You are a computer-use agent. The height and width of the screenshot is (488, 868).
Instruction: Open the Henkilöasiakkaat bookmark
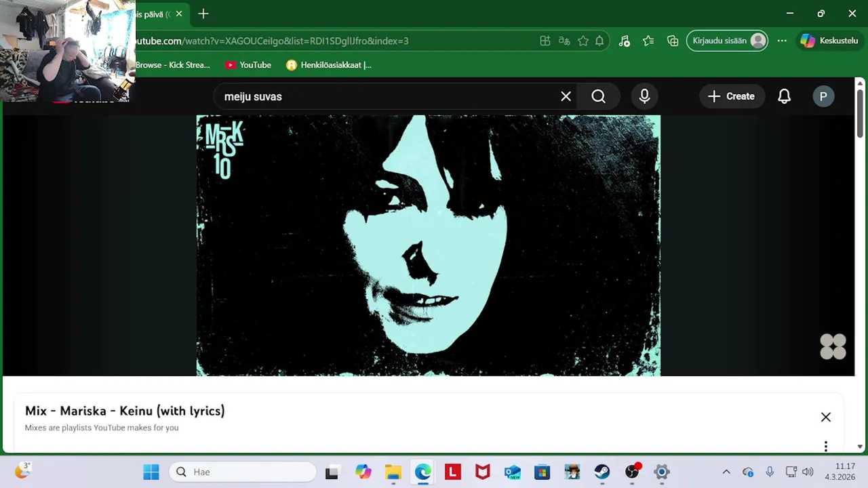coord(329,65)
